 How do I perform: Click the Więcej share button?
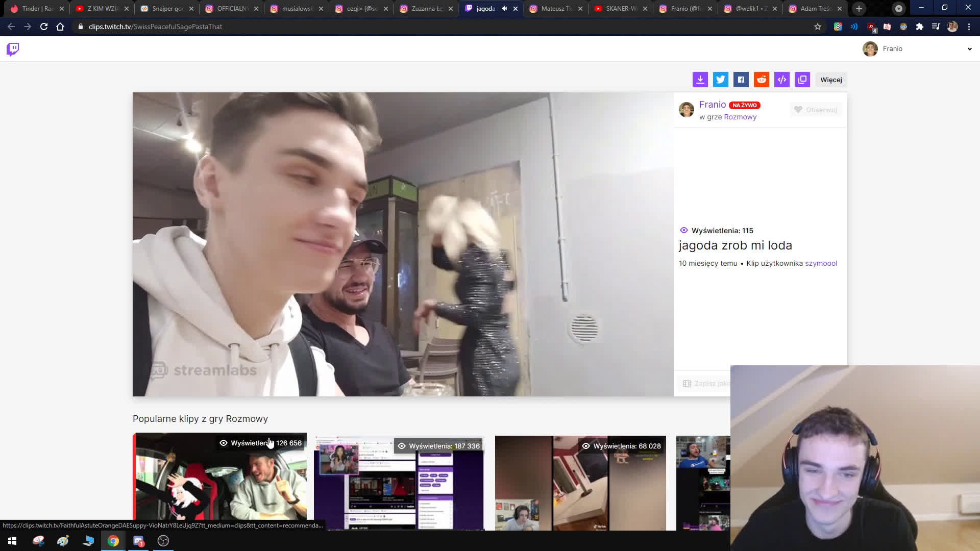[831, 80]
